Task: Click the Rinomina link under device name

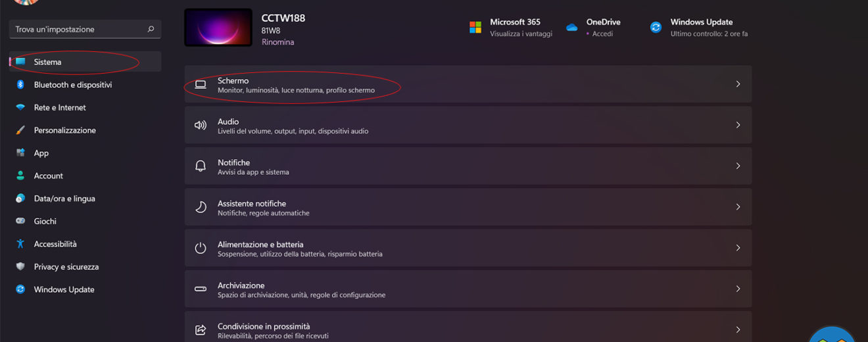Action: [x=277, y=42]
